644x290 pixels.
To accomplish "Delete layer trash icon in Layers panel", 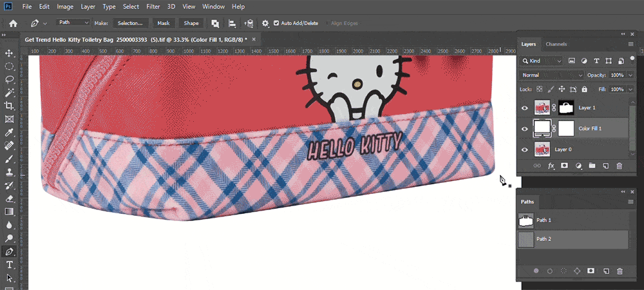I will (620, 166).
